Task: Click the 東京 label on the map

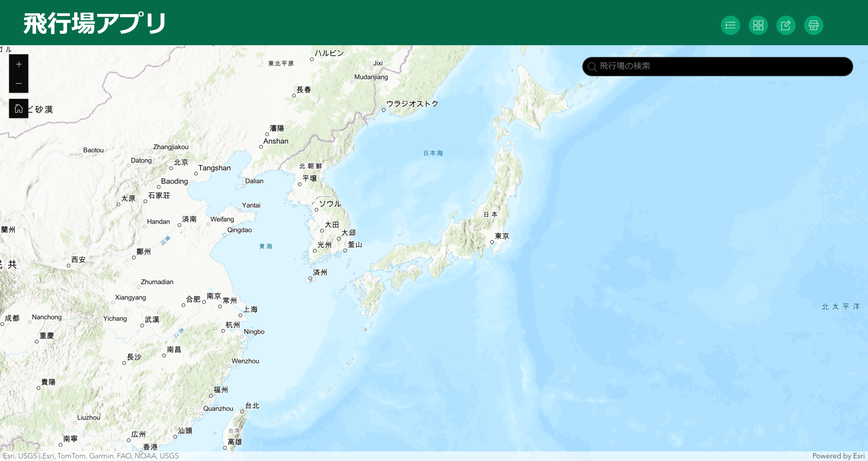Action: (x=502, y=236)
